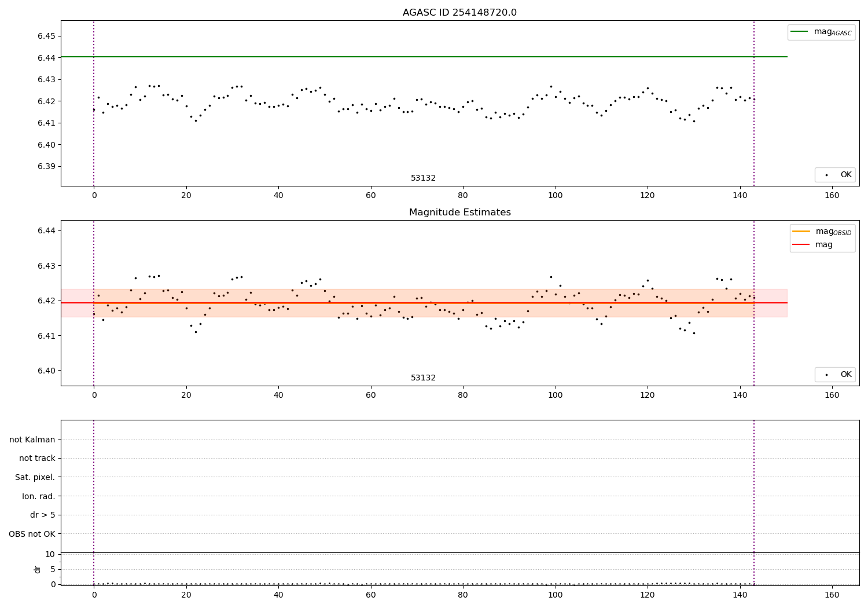Click the 40 x-tick of Magnitude Estimates plot
Image resolution: width=868 pixels, height=608 pixels.
click(x=278, y=395)
